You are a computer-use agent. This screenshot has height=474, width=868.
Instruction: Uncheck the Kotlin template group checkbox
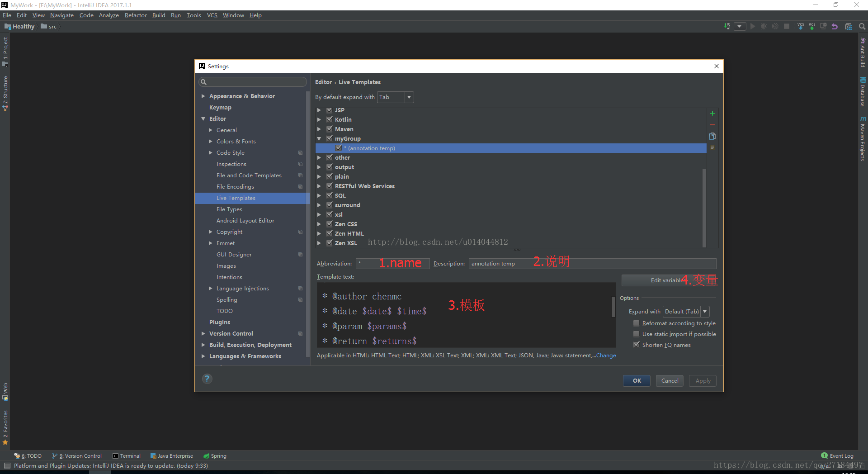330,119
